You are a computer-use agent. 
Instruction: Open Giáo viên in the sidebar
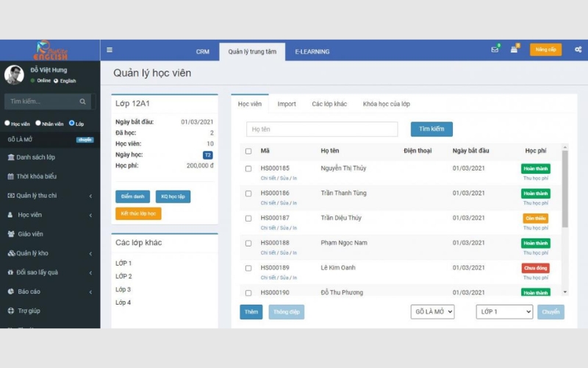pyautogui.click(x=30, y=234)
